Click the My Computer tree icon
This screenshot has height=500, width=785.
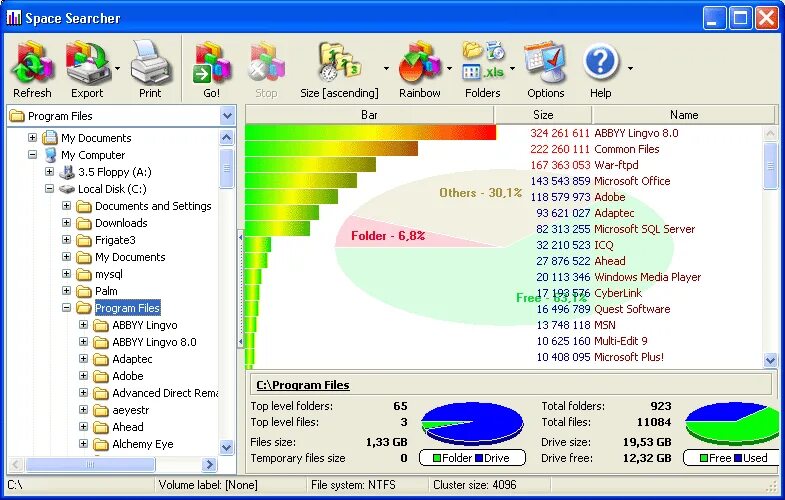[x=50, y=155]
